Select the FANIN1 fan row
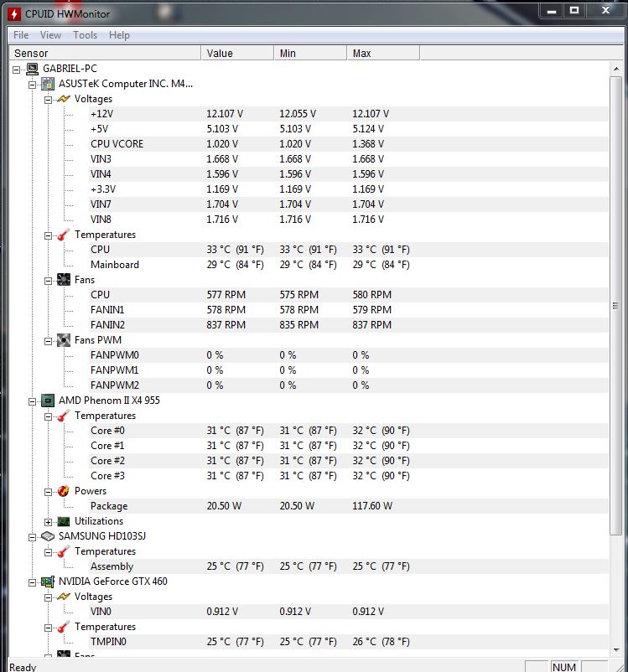The height and width of the screenshot is (672, 628). coord(348,310)
